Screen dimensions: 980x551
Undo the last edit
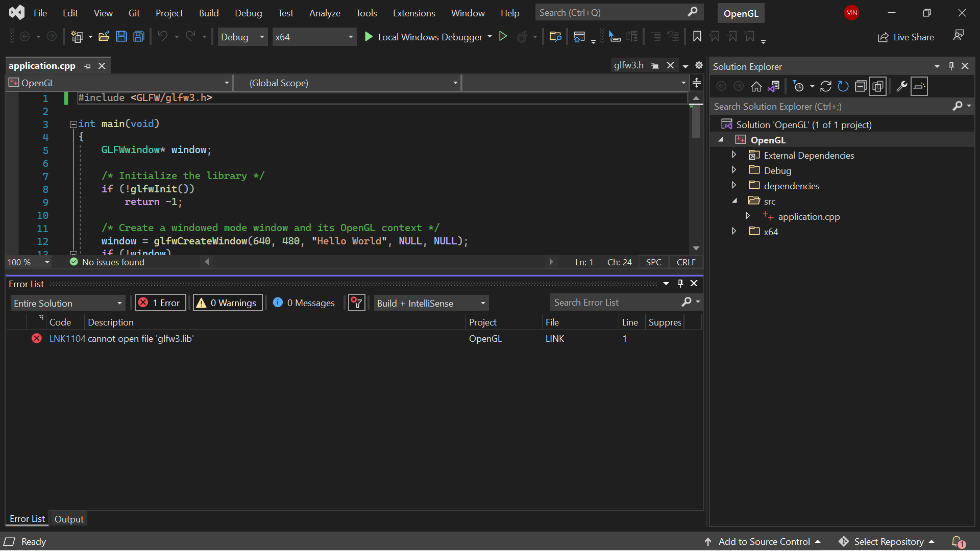[x=162, y=36]
